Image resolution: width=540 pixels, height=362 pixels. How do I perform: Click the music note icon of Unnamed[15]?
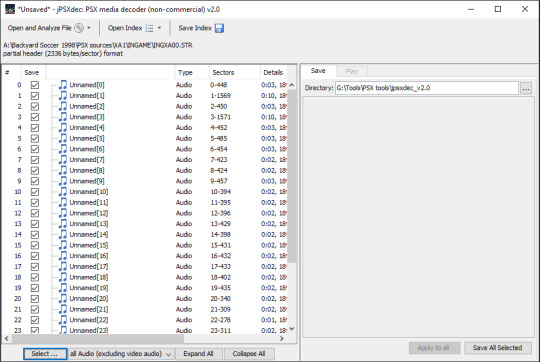(x=63, y=245)
